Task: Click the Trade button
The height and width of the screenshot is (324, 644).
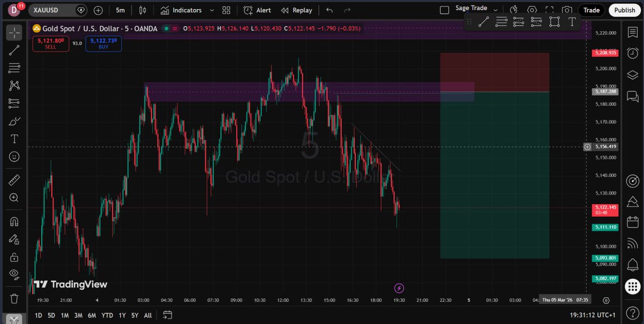Action: (591, 10)
